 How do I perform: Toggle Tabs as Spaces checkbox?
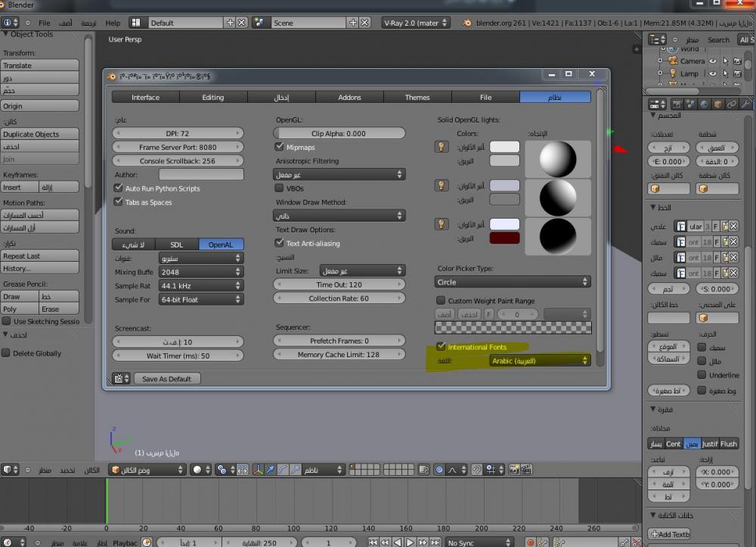(118, 202)
